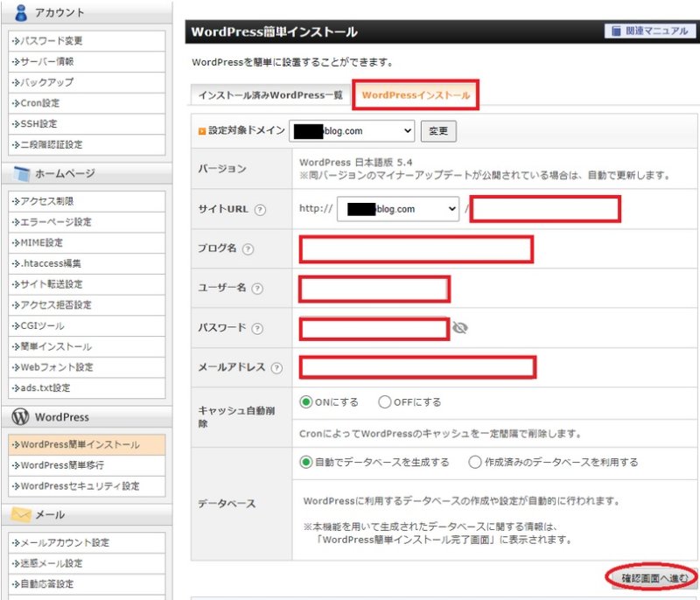The height and width of the screenshot is (600, 700).
Task: Open WordPress簡単移行 in sidebar
Action: point(87,465)
